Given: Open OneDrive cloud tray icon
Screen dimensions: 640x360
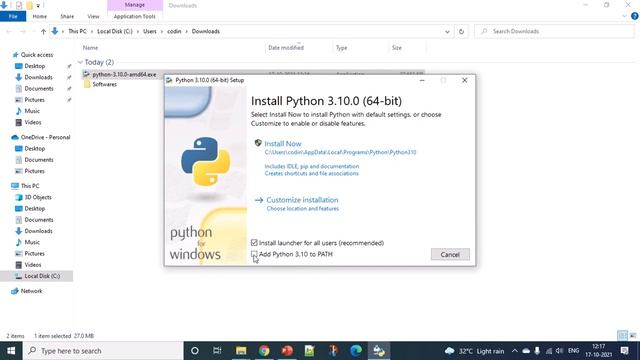Looking at the screenshot, I should tap(526, 351).
